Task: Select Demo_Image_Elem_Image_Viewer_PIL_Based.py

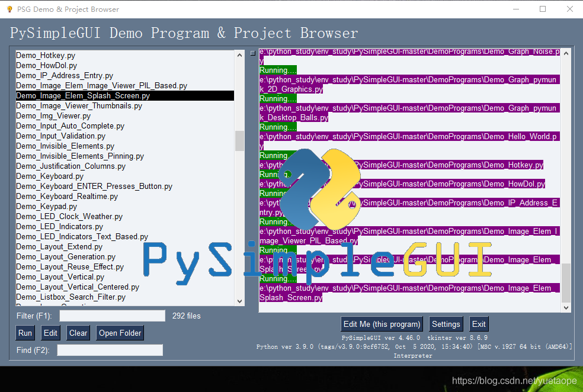Action: point(125,85)
